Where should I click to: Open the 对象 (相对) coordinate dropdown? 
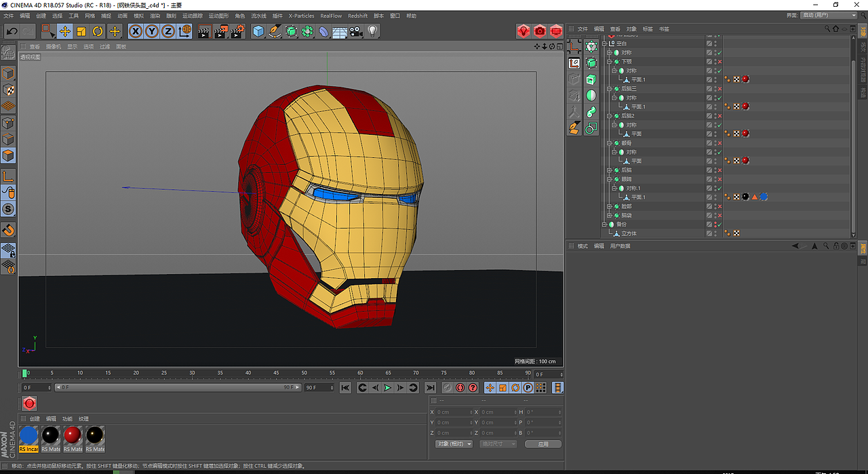coord(454,444)
